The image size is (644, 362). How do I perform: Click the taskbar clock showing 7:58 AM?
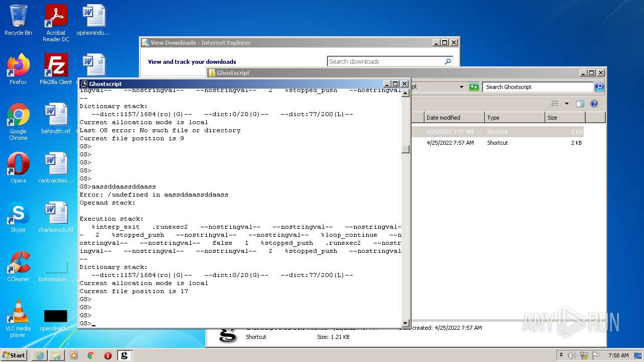coord(618,355)
